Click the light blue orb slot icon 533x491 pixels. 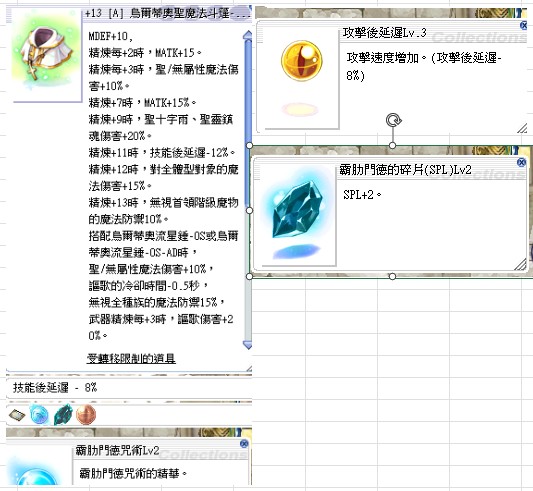point(39,415)
